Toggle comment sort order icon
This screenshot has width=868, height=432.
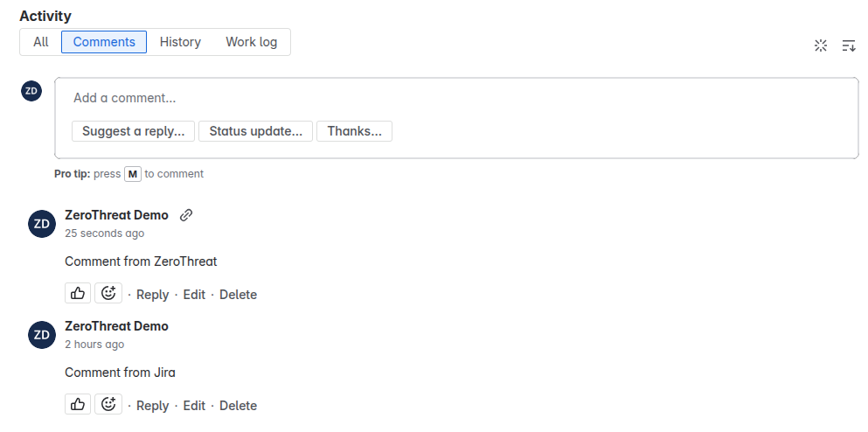(x=849, y=45)
